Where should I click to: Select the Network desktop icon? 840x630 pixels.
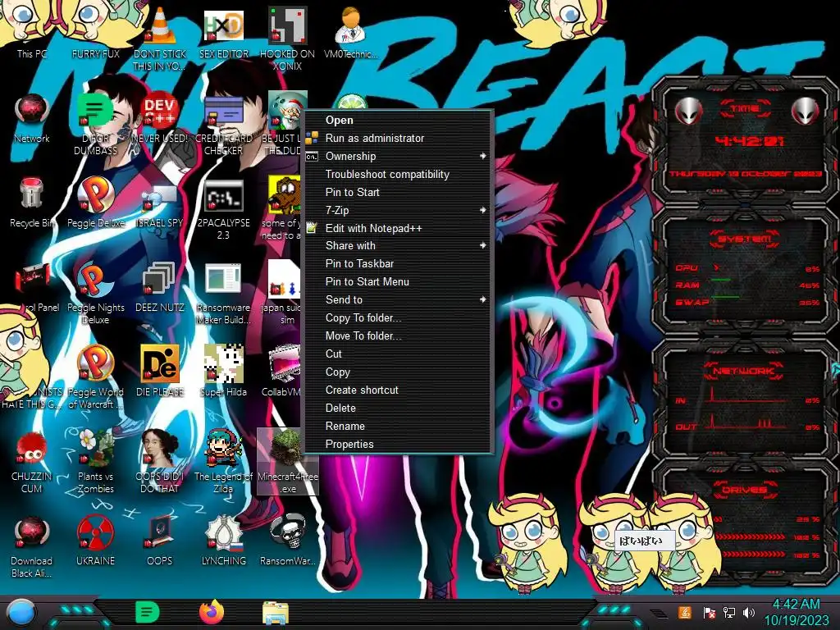coord(32,118)
